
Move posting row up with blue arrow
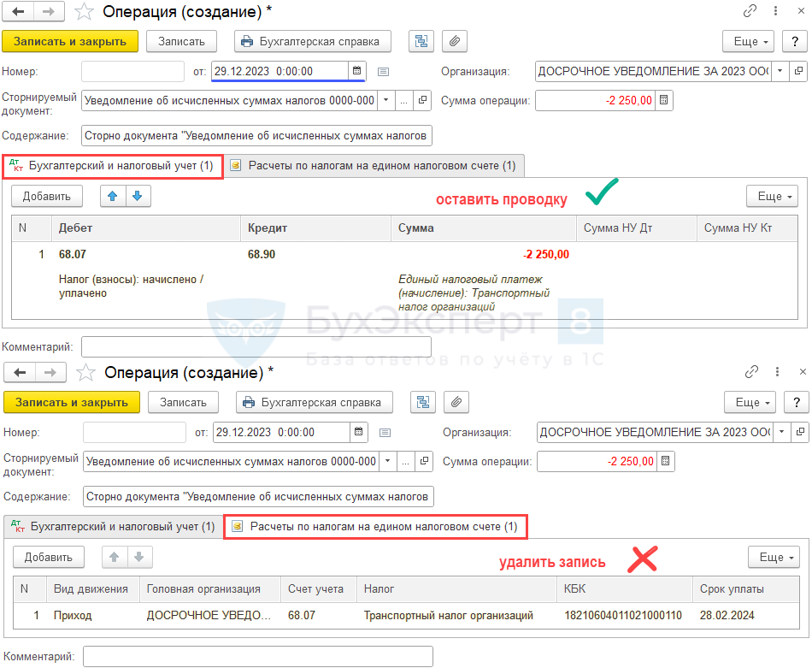coord(113,196)
